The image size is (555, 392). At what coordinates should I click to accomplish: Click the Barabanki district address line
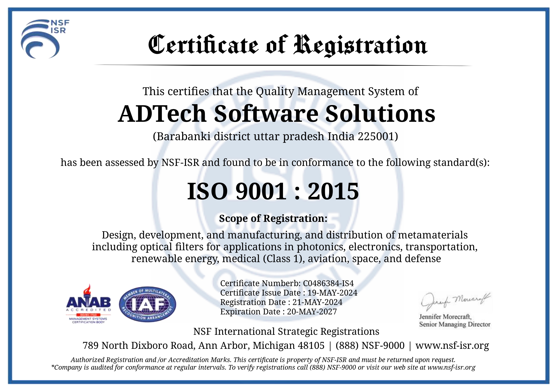[276, 136]
